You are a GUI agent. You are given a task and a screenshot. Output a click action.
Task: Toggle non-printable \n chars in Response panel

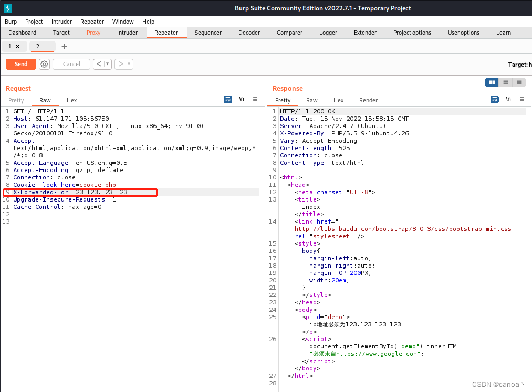[508, 99]
